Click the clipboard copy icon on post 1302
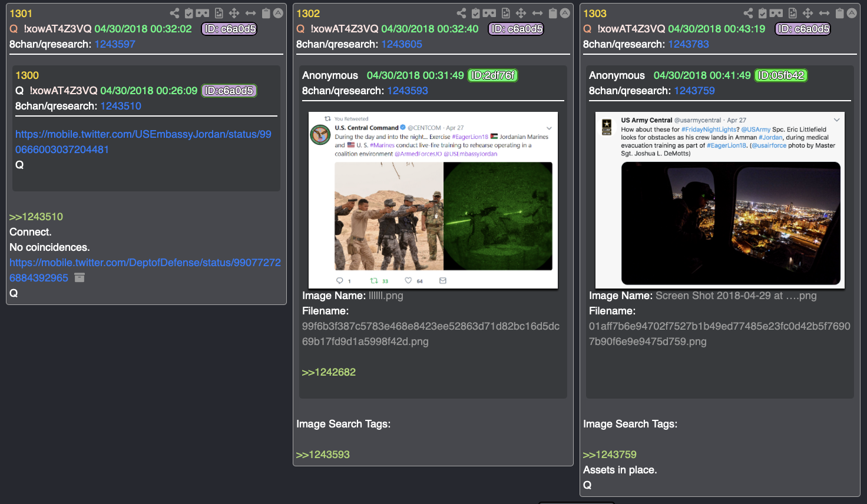 click(x=552, y=13)
